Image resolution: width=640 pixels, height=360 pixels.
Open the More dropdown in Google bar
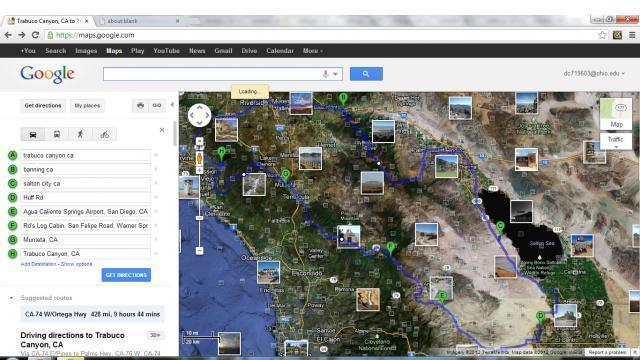313,51
